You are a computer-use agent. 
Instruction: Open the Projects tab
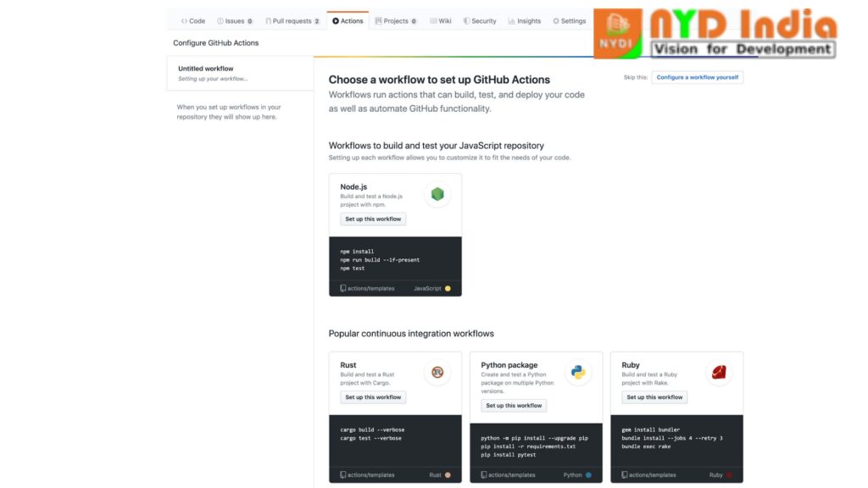396,21
